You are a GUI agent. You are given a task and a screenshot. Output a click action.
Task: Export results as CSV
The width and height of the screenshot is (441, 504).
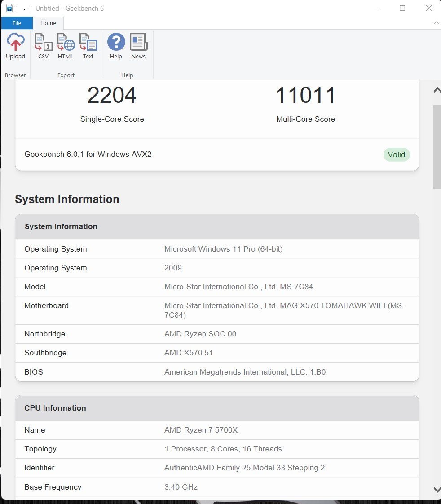44,46
